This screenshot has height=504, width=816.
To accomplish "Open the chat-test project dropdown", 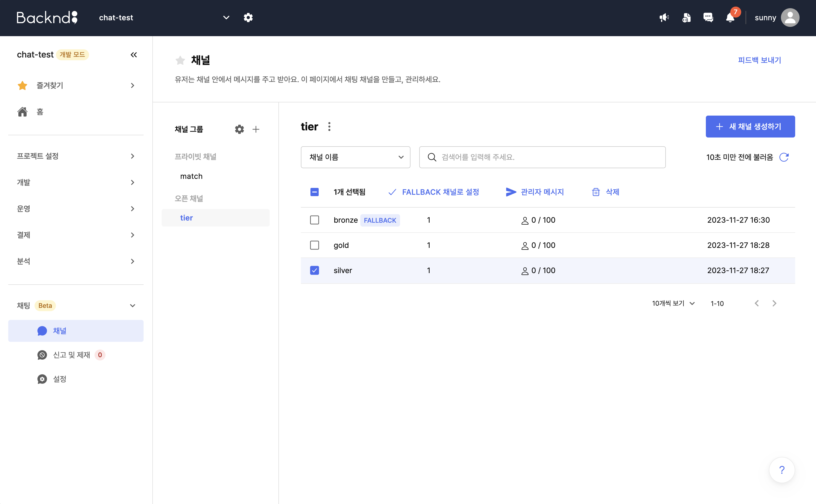I will tap(164, 17).
